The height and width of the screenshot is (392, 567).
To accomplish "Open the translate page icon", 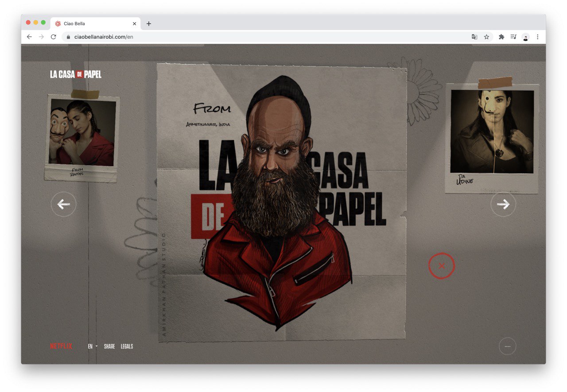I will coord(474,37).
